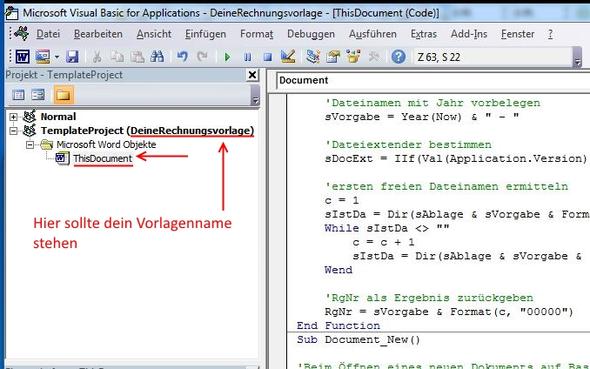Click View Object icon in Project panel
Viewport: 590px width, 369px height.
(38, 95)
